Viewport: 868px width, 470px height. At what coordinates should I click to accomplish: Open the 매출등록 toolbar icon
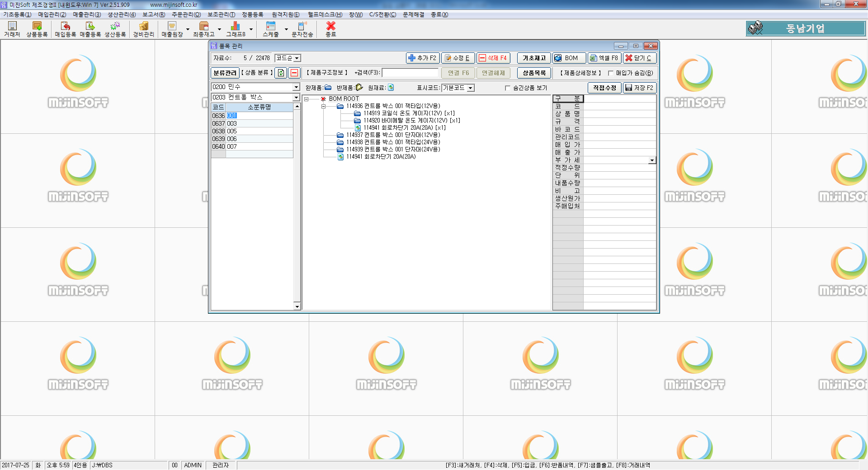90,29
